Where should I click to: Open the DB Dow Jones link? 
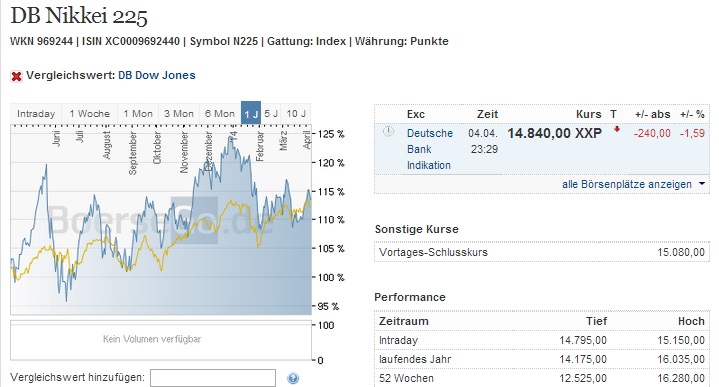[x=157, y=75]
